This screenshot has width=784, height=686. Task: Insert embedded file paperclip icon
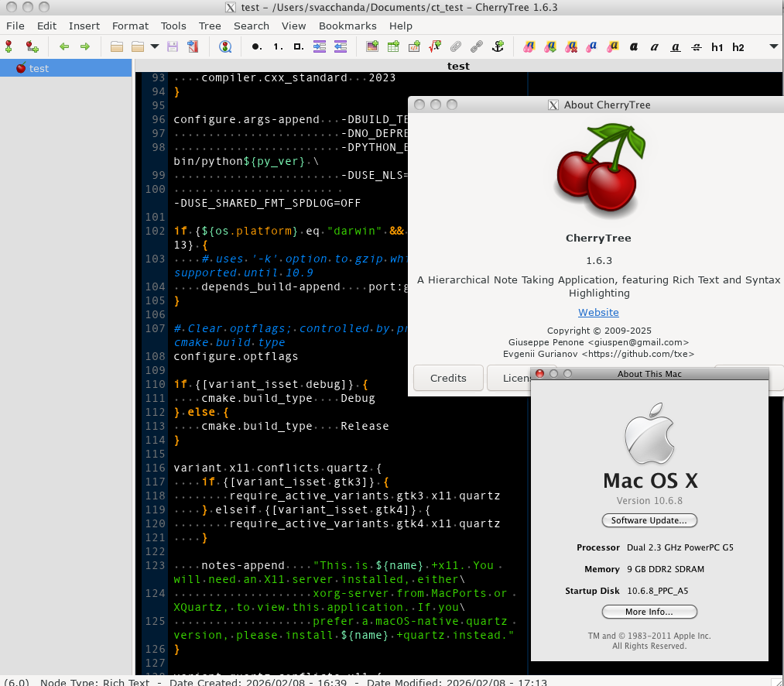pos(456,46)
